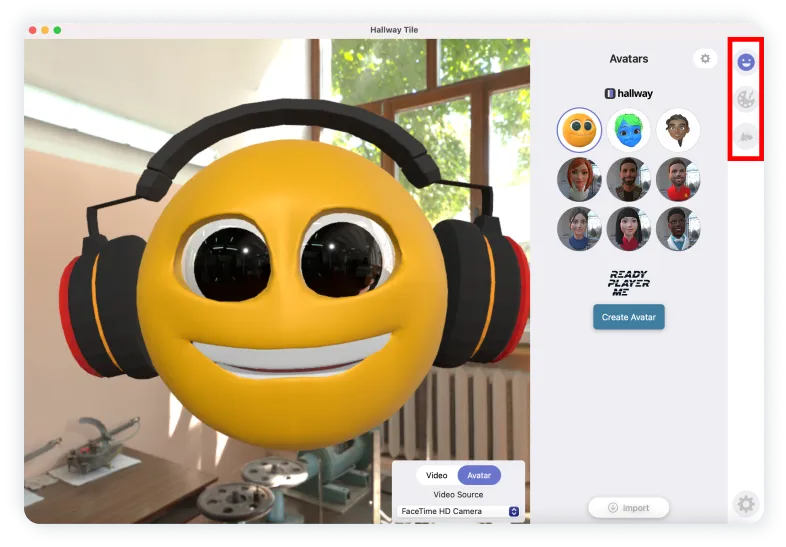Select the blue alien avatar with green hair
Viewport: 786px width, 547px height.
(629, 130)
